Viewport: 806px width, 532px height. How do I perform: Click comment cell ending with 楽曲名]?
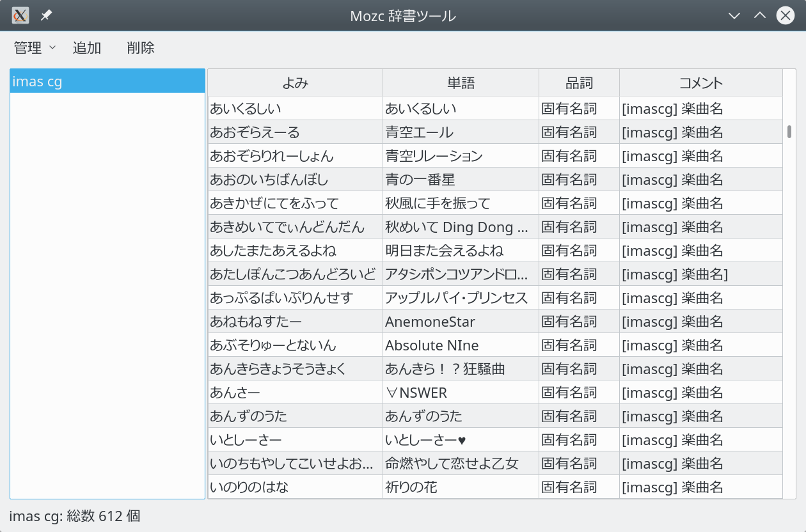pyautogui.click(x=700, y=274)
